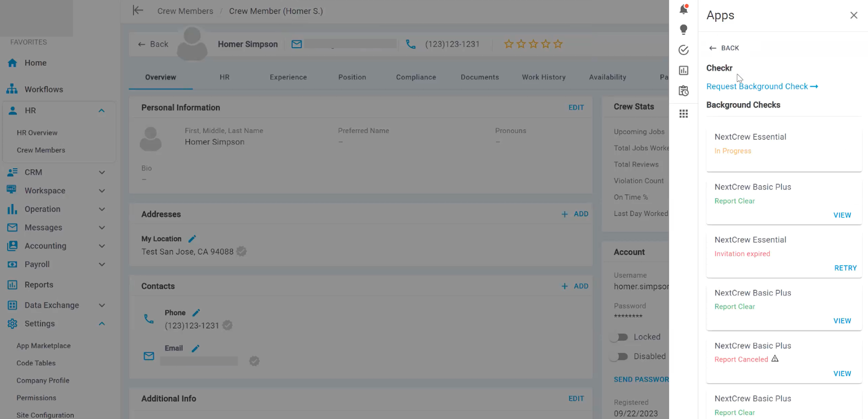The image size is (868, 419).
Task: Click the email envelope icon beside Homer Simpson
Action: coord(297,44)
